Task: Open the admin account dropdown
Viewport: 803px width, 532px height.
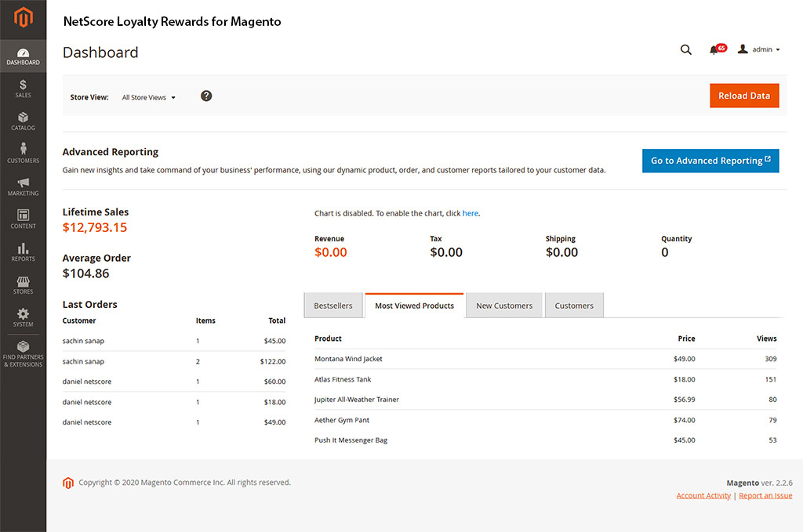Action: tap(759, 49)
